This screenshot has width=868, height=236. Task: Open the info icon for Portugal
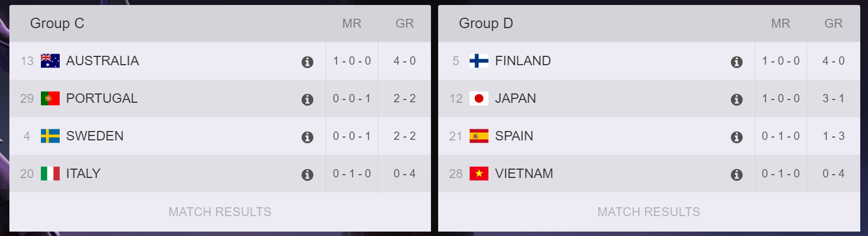(308, 99)
